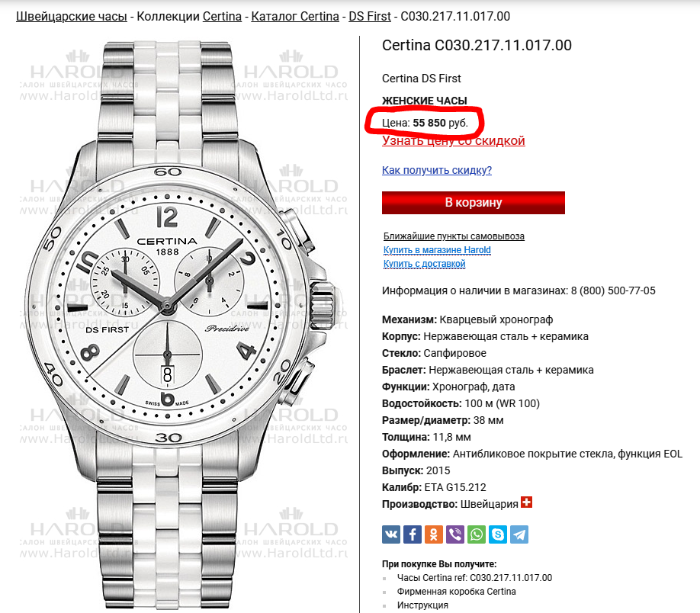
Task: Share on Odnoklassniki icon
Action: coord(434,534)
